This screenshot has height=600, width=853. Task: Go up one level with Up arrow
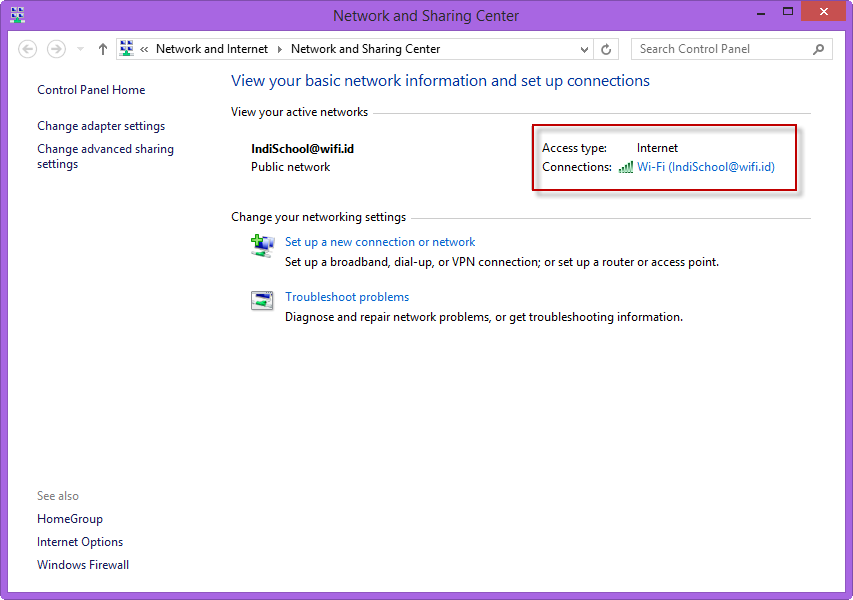pyautogui.click(x=103, y=50)
